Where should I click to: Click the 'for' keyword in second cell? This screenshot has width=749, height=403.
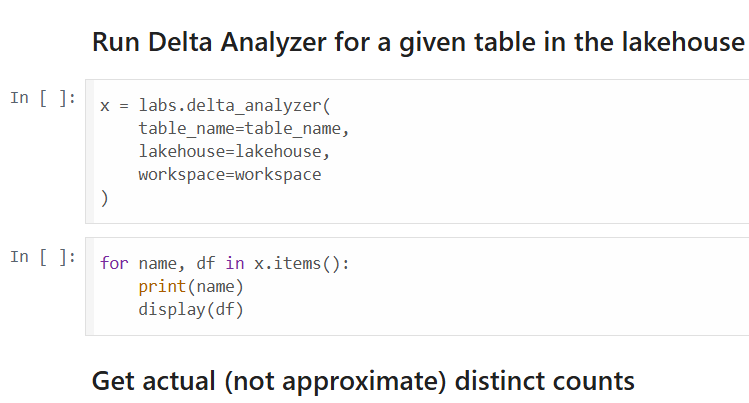tap(114, 264)
